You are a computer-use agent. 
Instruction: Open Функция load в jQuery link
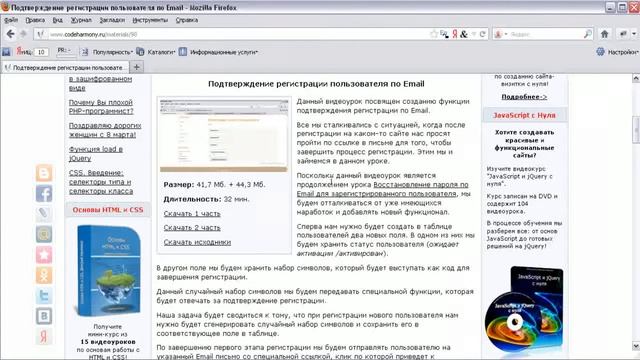[96, 153]
